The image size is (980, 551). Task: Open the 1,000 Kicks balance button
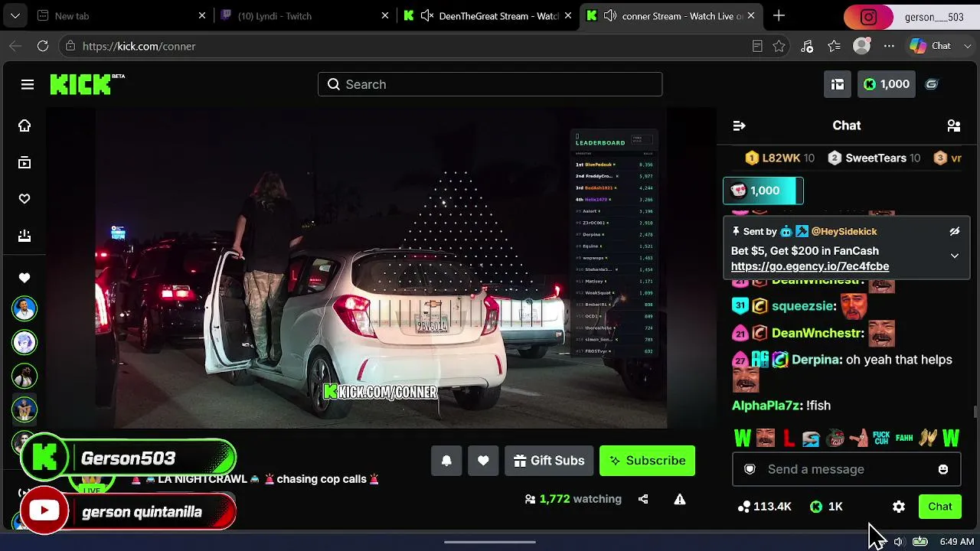pos(887,84)
